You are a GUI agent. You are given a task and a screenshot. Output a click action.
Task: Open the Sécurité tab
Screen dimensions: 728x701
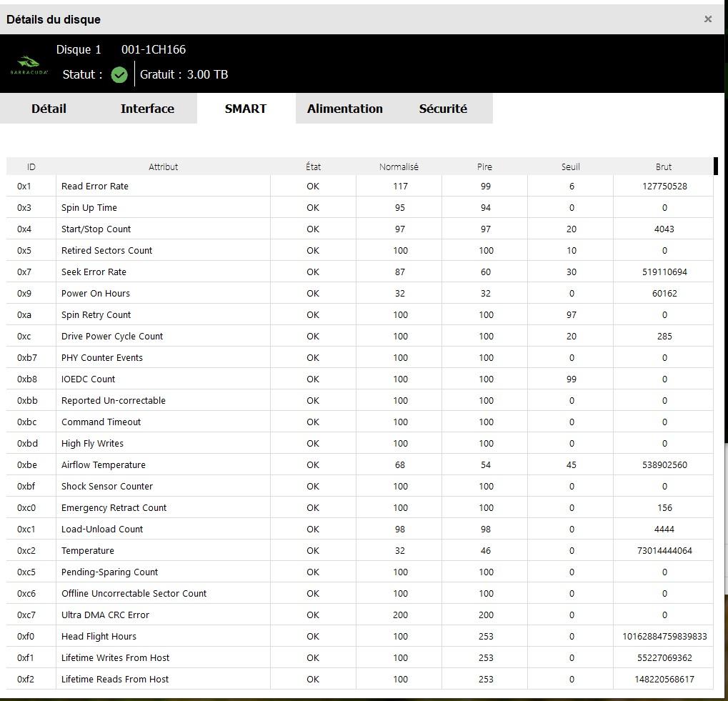[443, 109]
